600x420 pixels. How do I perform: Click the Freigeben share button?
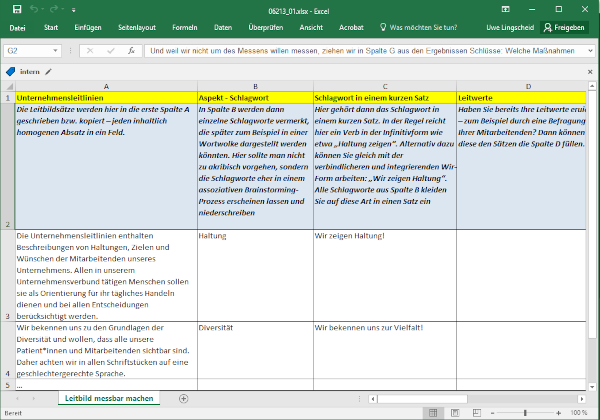pyautogui.click(x=565, y=27)
